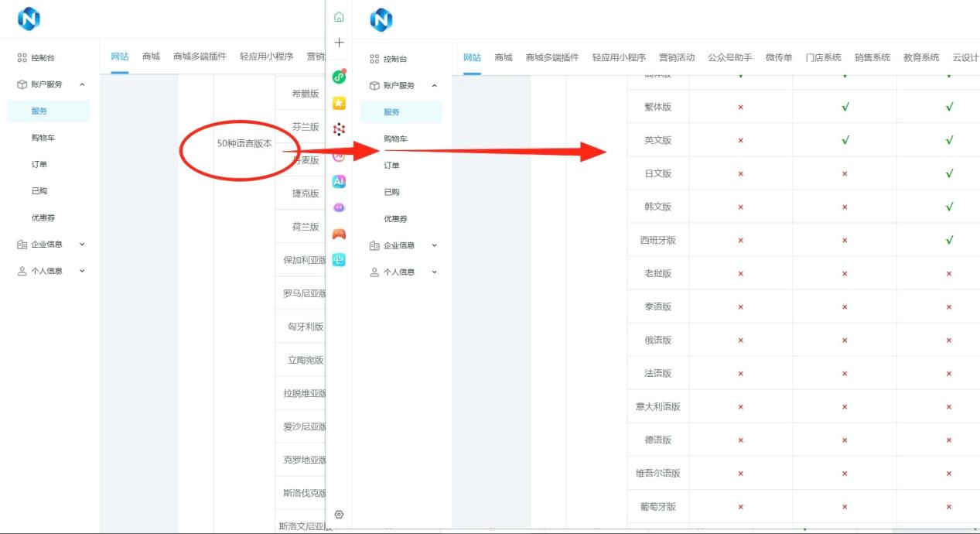
Task: Open 优惠券 in the right window sidebar
Action: coord(395,219)
